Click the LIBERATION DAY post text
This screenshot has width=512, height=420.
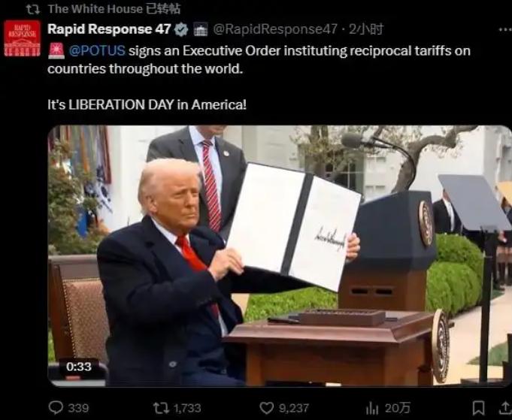tap(147, 104)
